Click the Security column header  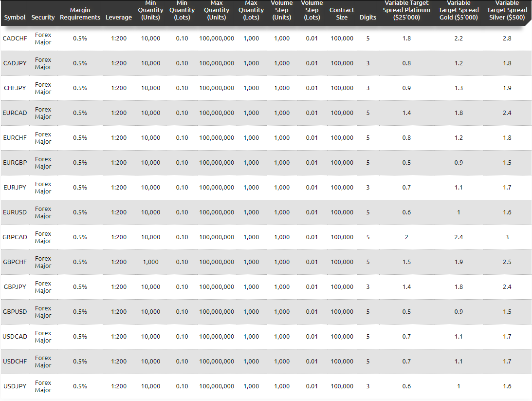pyautogui.click(x=43, y=18)
